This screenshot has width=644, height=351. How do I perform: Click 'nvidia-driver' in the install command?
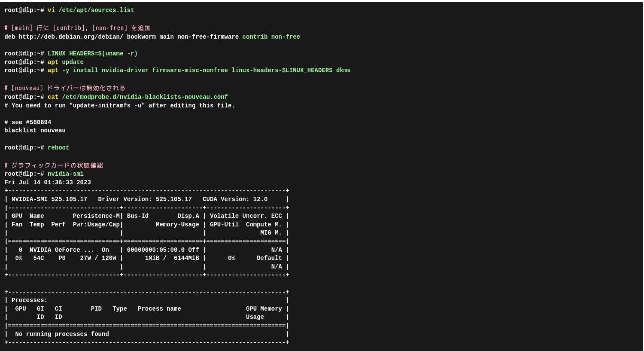[x=125, y=70]
